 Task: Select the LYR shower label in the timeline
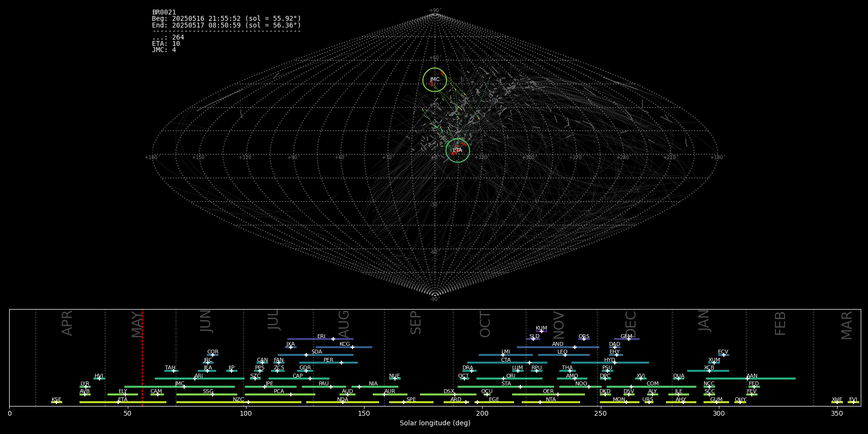point(85,384)
